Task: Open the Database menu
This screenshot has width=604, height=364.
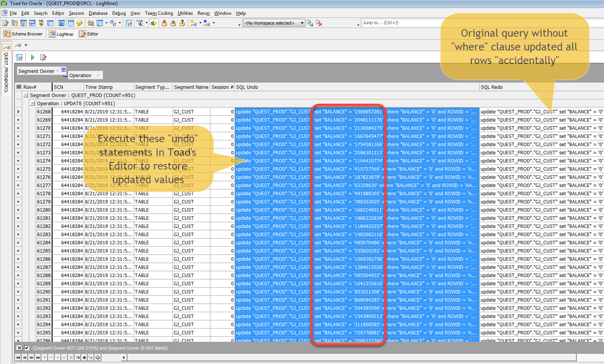Action: pyautogui.click(x=98, y=13)
